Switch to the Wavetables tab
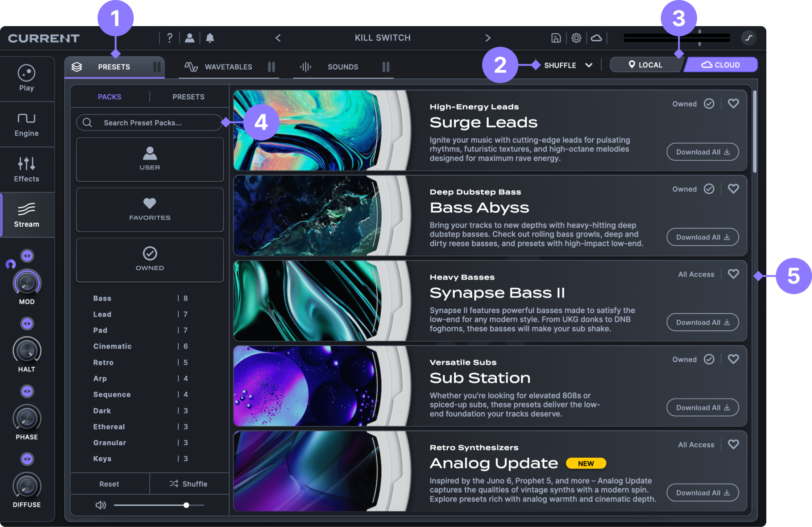 click(x=228, y=67)
